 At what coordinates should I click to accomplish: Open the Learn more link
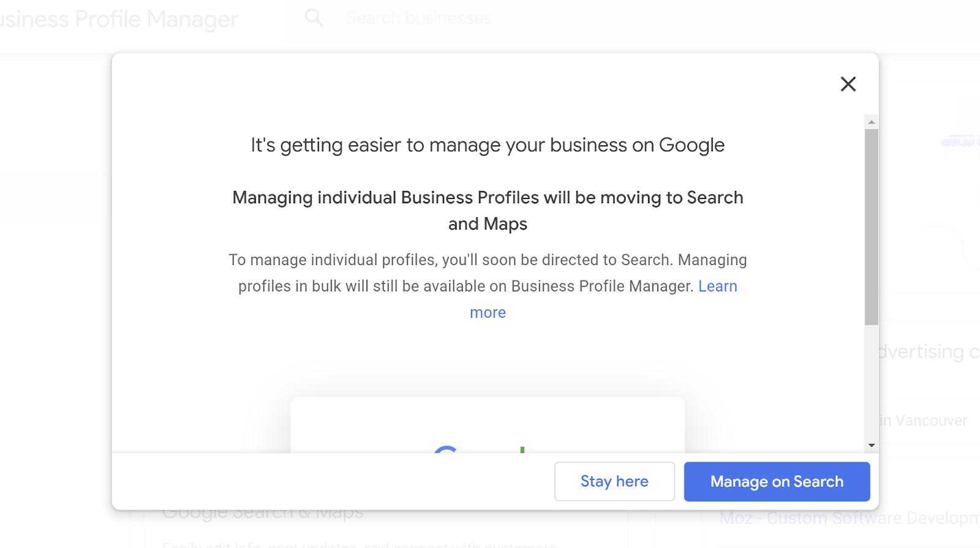717,287
